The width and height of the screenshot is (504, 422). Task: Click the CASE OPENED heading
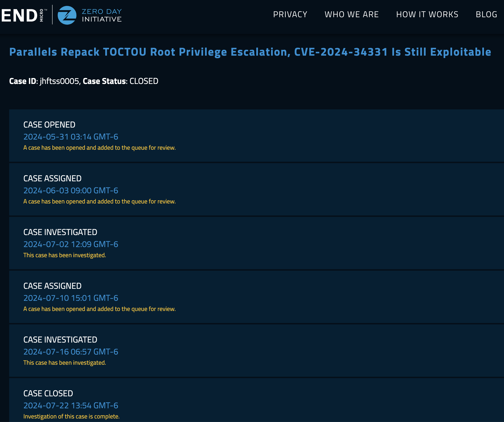coord(49,125)
